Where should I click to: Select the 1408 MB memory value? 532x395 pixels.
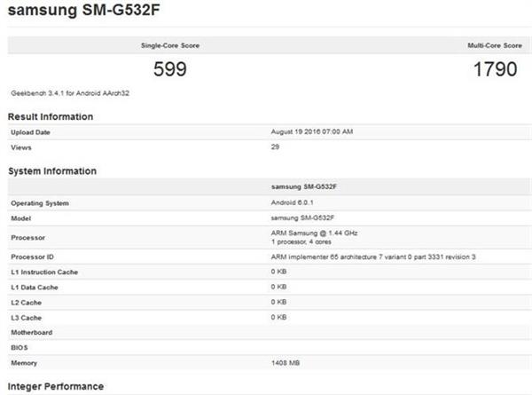tap(286, 364)
